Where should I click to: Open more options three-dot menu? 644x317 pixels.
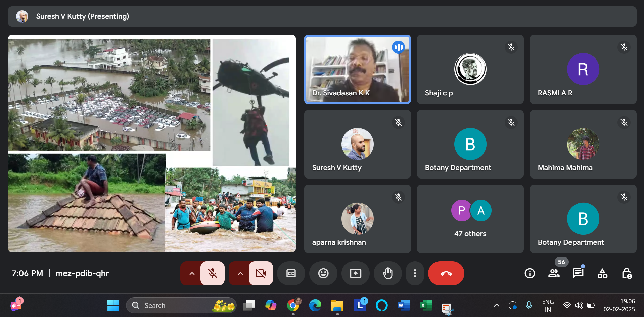pos(415,273)
